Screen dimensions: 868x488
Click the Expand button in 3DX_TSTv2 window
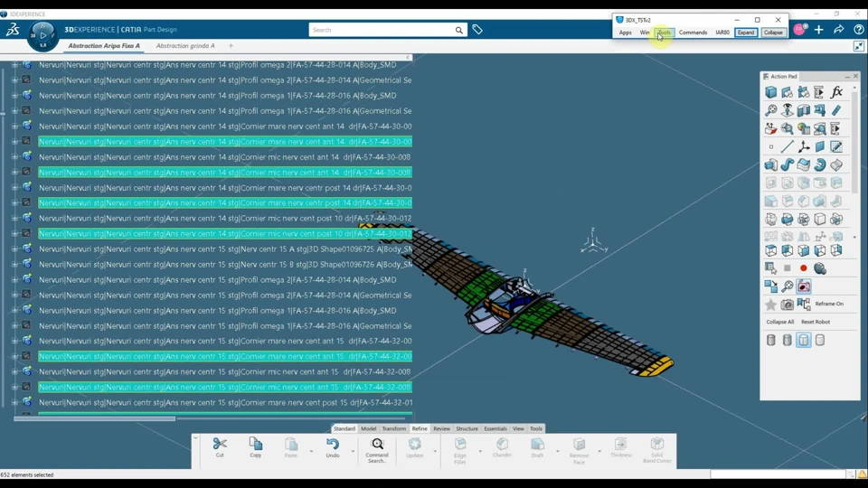point(746,33)
